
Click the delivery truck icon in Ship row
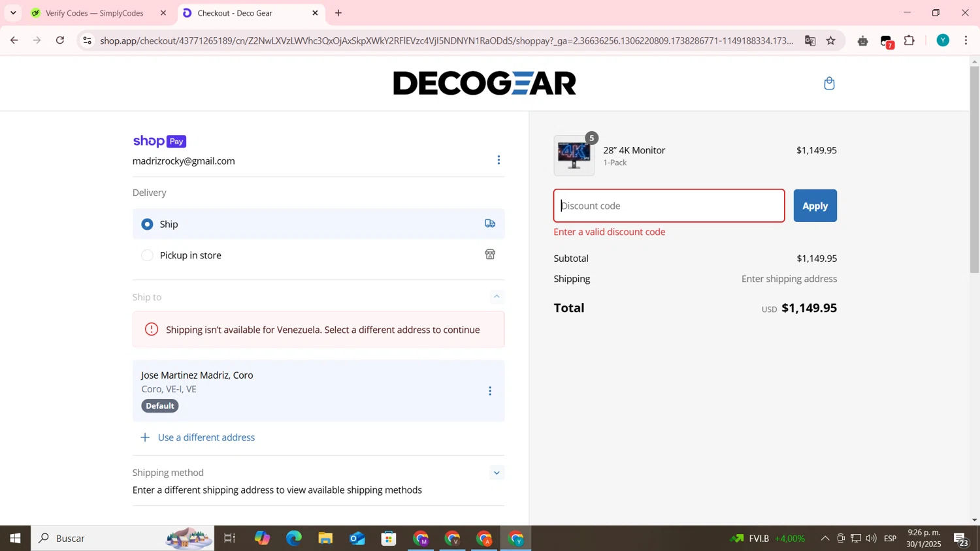[x=490, y=224]
